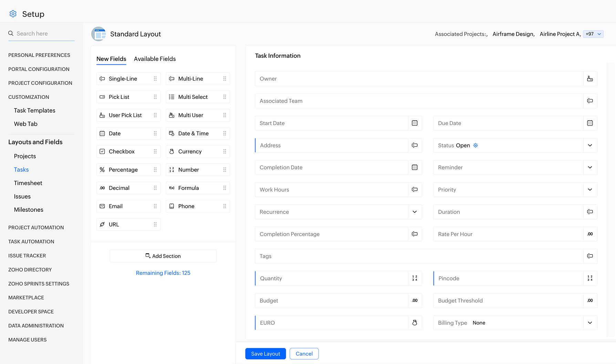This screenshot has width=616, height=364.
Task: Click the drag handle on Single-Line field
Action: (x=155, y=79)
